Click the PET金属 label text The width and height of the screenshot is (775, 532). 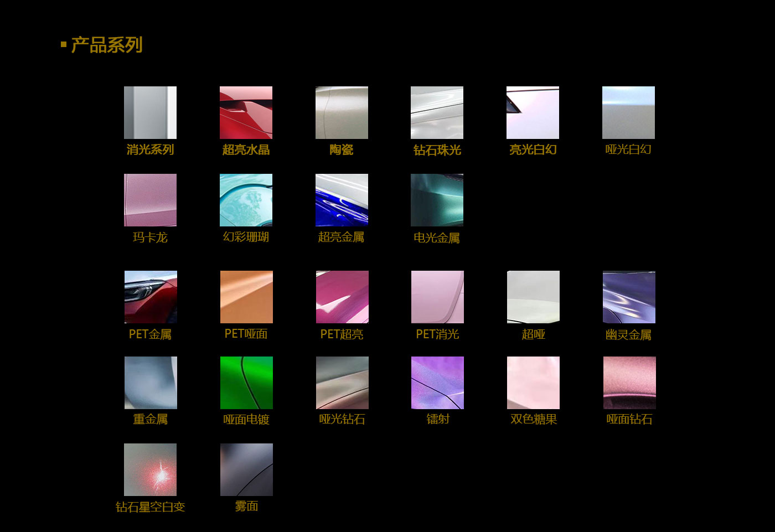click(x=150, y=334)
